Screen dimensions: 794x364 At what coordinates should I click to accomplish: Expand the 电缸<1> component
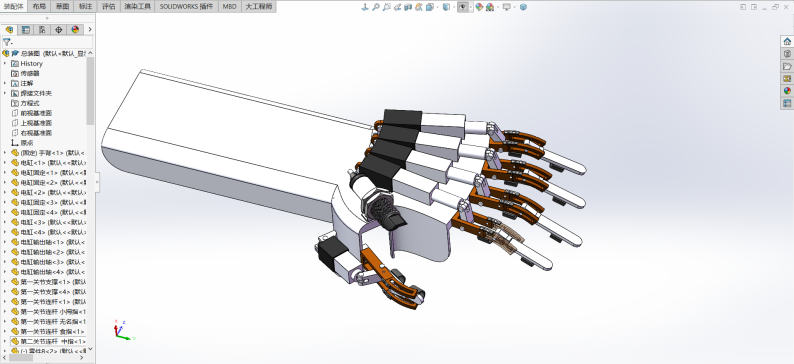coord(5,163)
